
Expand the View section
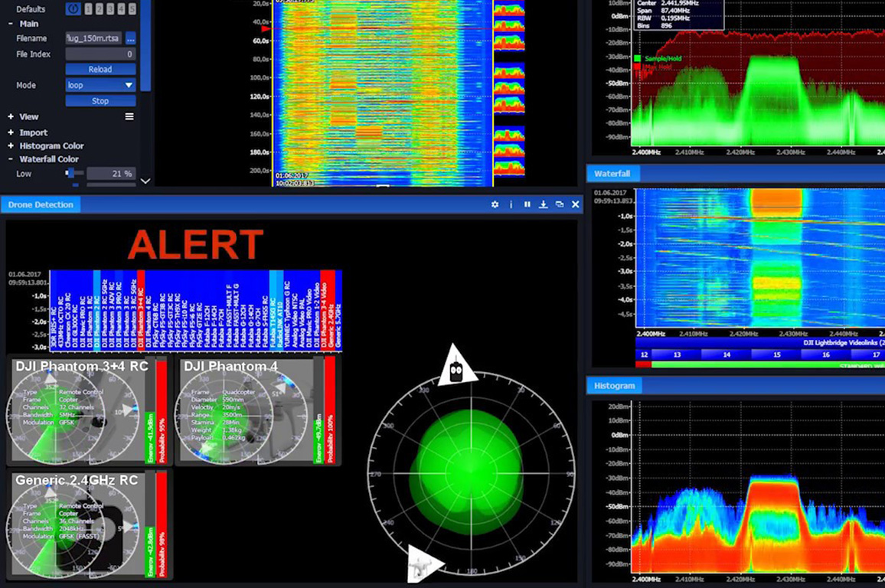pos(11,116)
